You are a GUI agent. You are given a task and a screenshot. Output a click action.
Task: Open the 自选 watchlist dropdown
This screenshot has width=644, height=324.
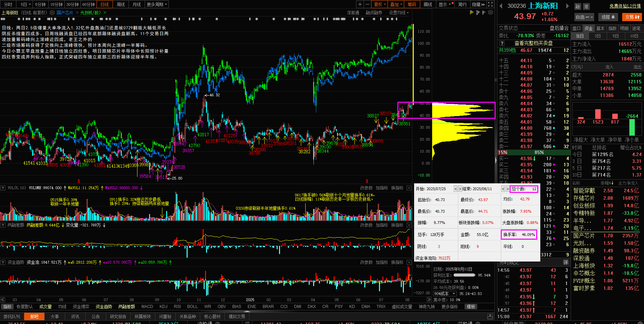(584, 17)
